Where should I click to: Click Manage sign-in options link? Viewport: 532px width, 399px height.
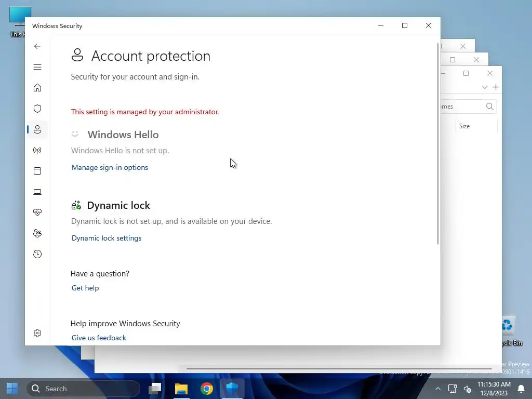point(110,167)
